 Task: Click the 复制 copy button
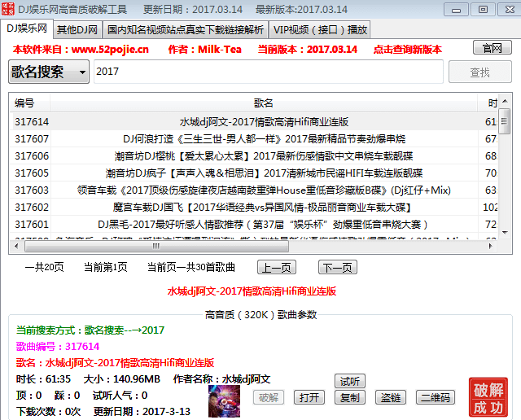(x=350, y=398)
